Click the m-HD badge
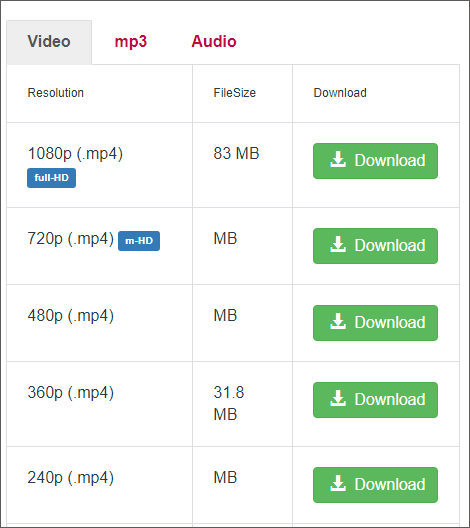Viewport: 470px width, 528px height. click(139, 241)
